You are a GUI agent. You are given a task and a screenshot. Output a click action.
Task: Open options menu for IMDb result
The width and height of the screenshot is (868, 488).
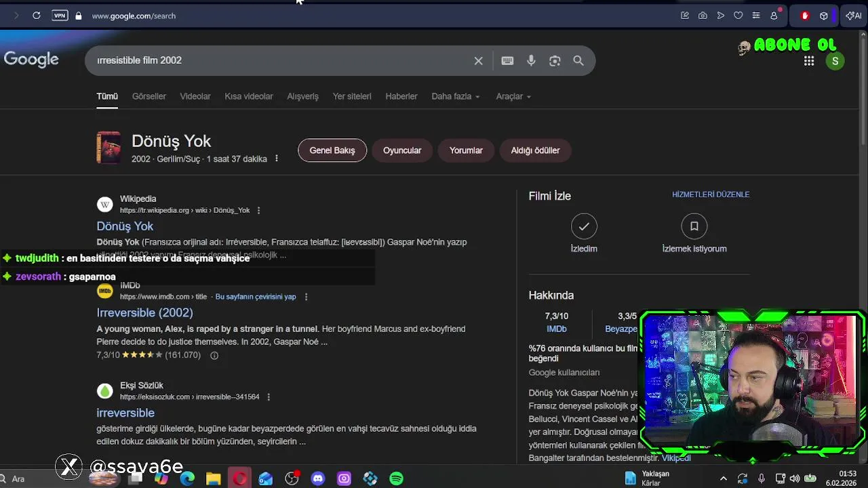click(x=306, y=297)
